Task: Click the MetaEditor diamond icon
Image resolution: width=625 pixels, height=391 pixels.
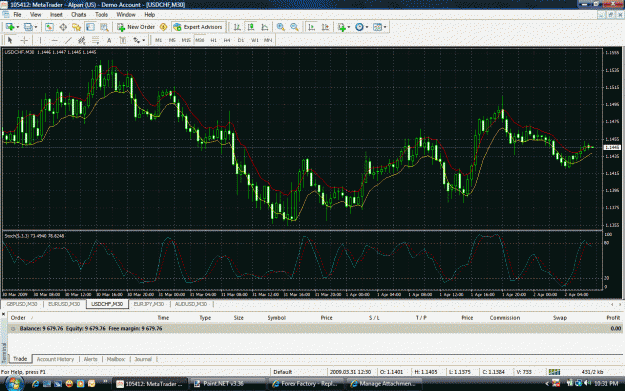Action: coord(163,27)
